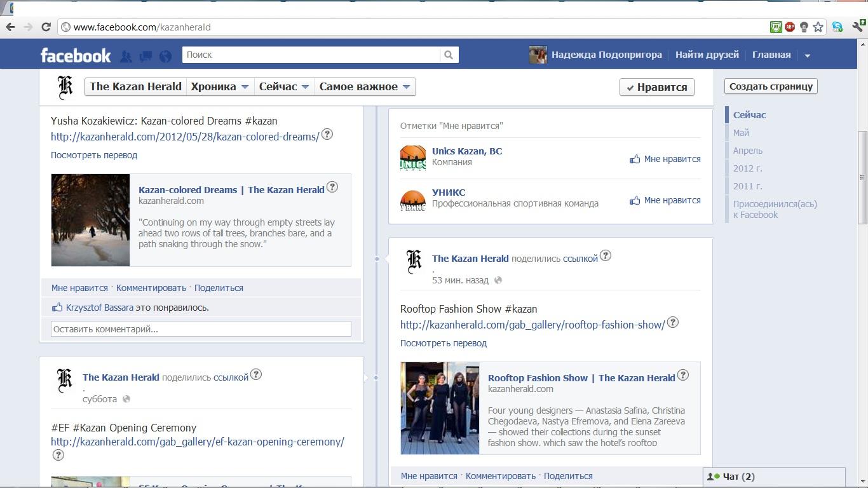Jump to 2012 г. in the timeline

tap(747, 168)
